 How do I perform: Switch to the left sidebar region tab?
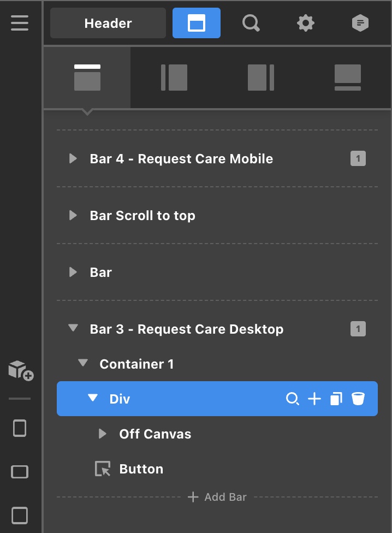[x=174, y=78]
